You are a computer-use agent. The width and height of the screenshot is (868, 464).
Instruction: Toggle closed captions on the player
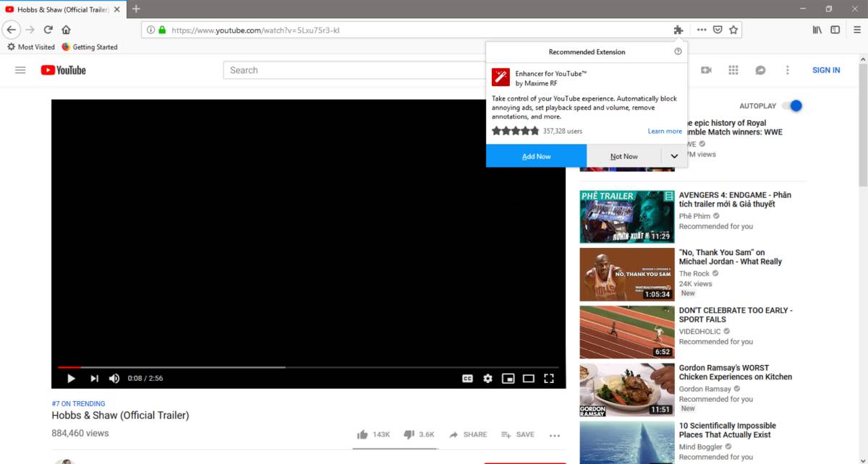point(468,378)
